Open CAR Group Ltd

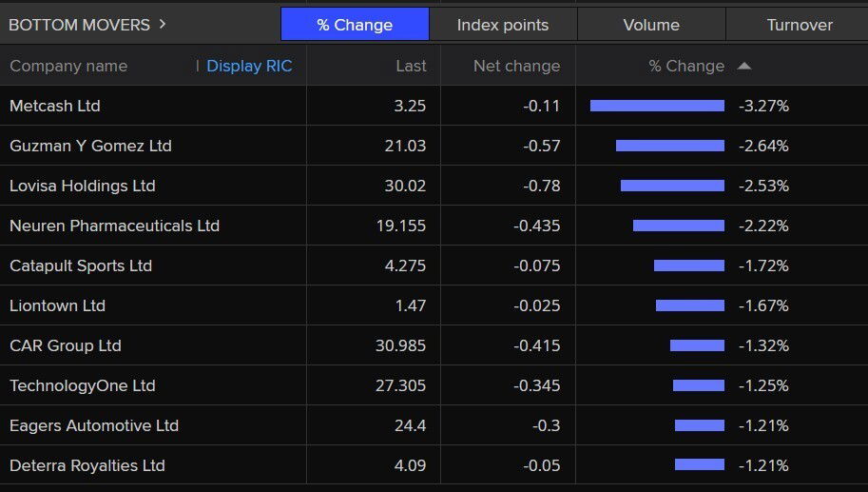pos(66,345)
